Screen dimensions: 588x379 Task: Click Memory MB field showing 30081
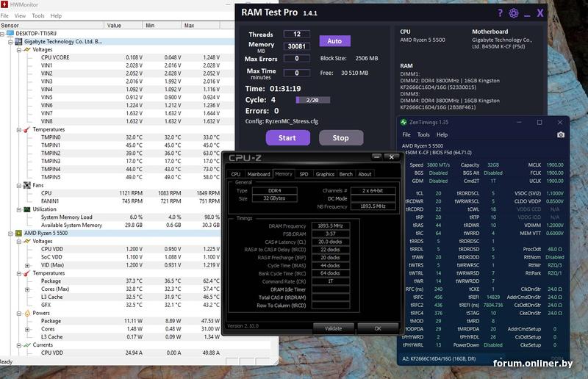click(x=297, y=46)
